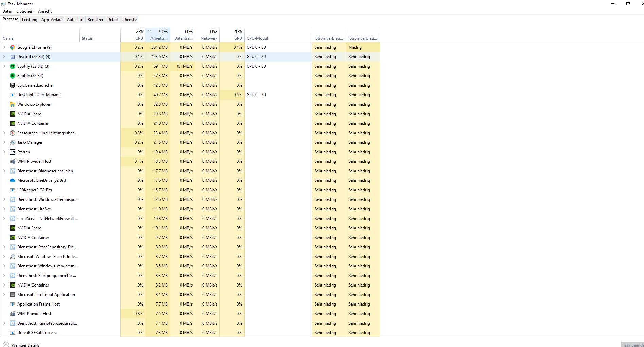This screenshot has height=347, width=644.
Task: Click the Starten process icon
Action: click(13, 152)
